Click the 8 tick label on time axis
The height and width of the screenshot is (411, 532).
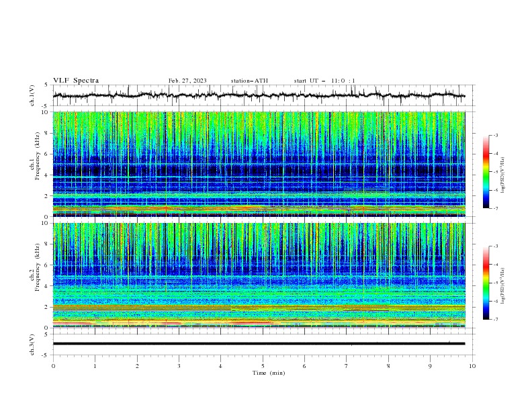click(388, 366)
